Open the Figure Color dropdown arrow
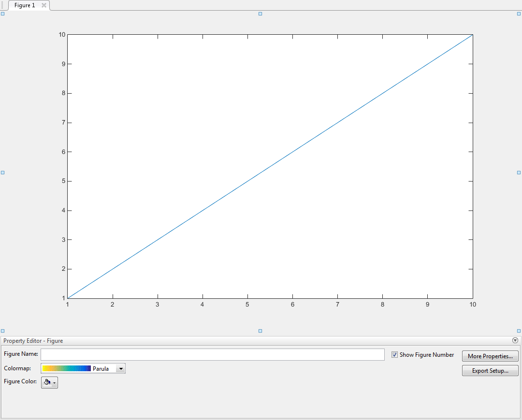Screen dimensions: 522x420 54,382
